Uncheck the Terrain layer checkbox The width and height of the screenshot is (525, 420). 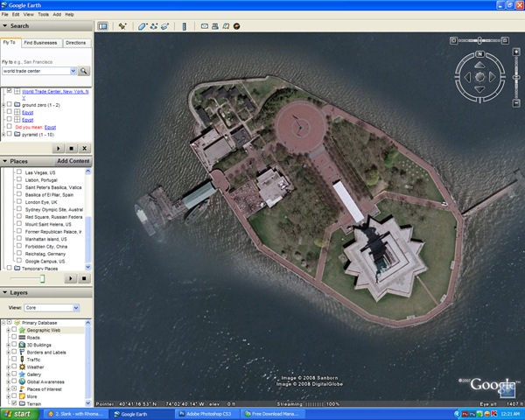[14, 403]
